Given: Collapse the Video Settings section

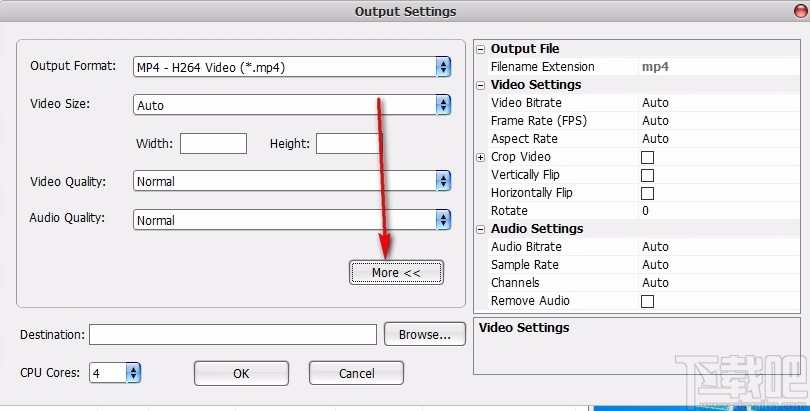Looking at the screenshot, I should pyautogui.click(x=480, y=85).
